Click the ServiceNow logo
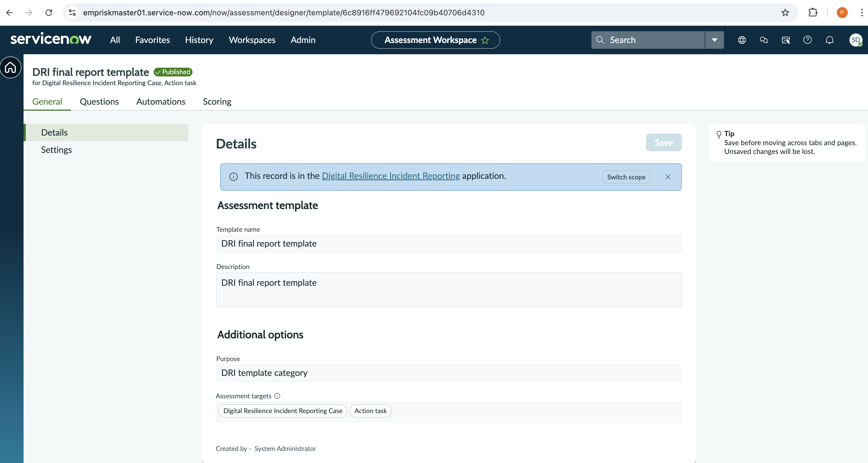 tap(51, 39)
